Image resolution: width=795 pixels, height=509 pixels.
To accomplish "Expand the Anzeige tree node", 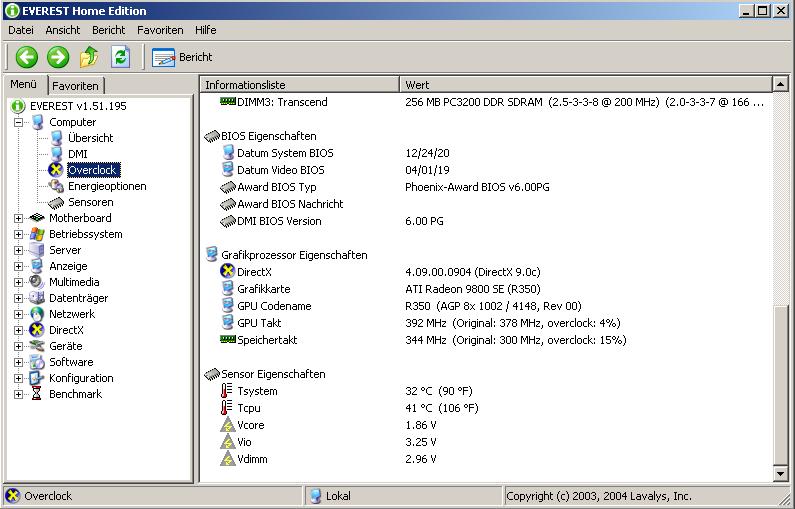I will point(18,266).
